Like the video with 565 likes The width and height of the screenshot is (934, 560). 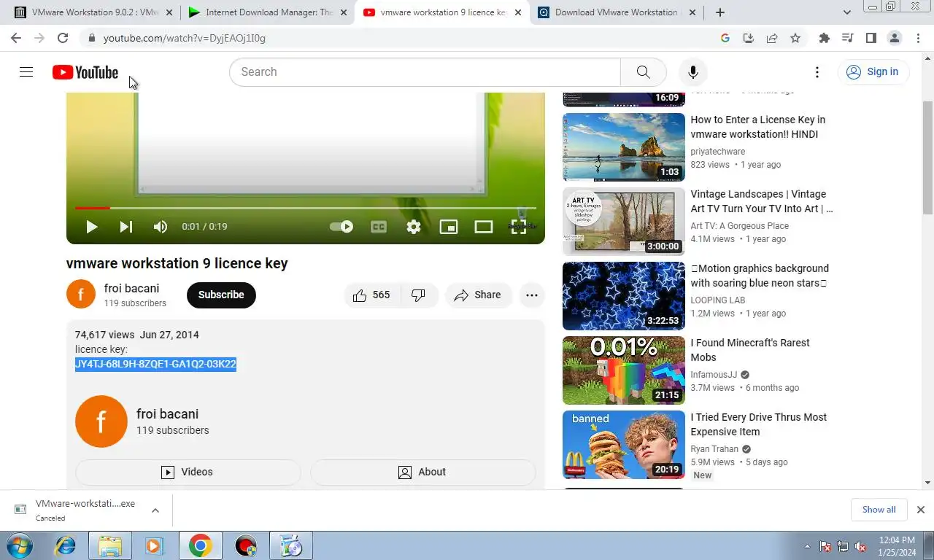(x=372, y=295)
